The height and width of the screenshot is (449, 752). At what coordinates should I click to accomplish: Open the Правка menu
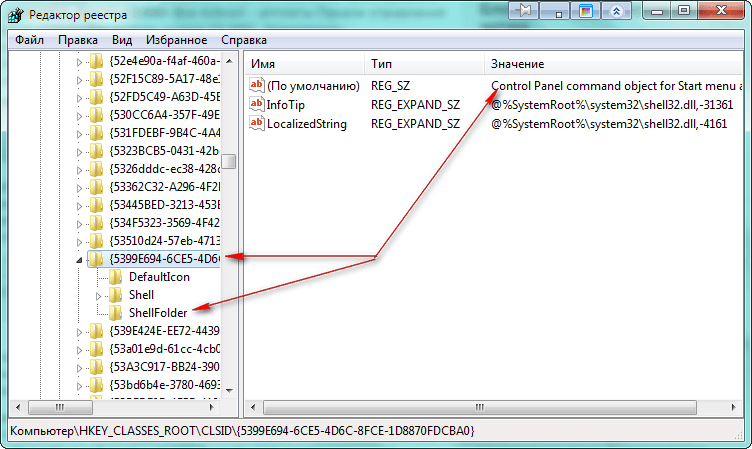click(x=78, y=40)
